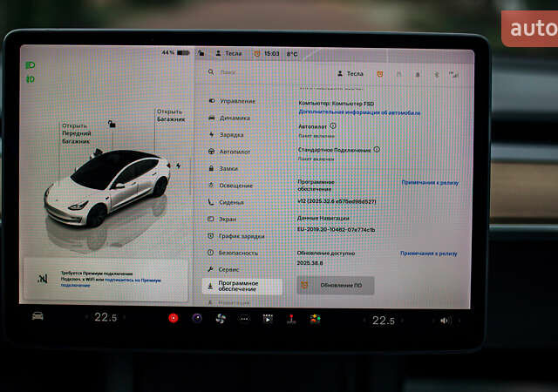
Task: Open the red dashcam recording icon
Action: (x=174, y=318)
